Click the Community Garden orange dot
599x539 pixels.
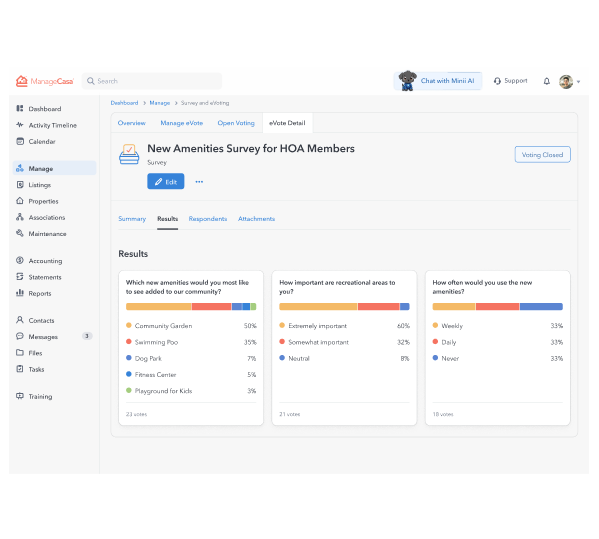(x=129, y=325)
